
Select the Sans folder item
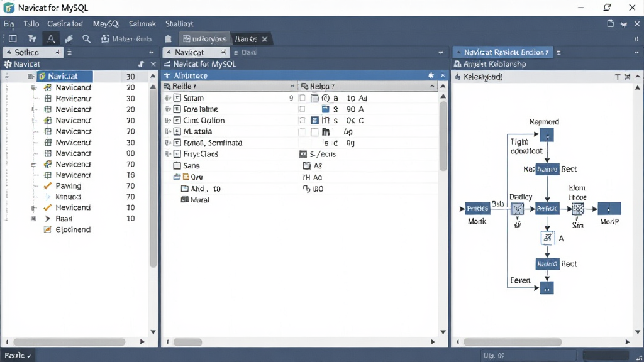187,166
